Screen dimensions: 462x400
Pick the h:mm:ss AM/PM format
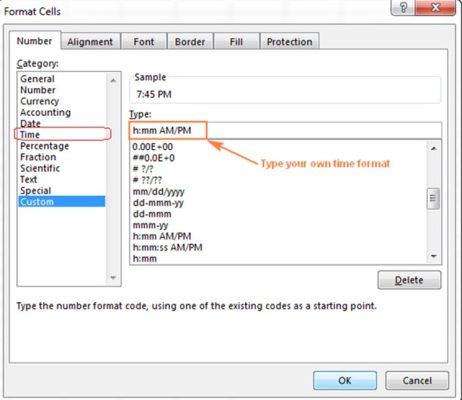168,247
